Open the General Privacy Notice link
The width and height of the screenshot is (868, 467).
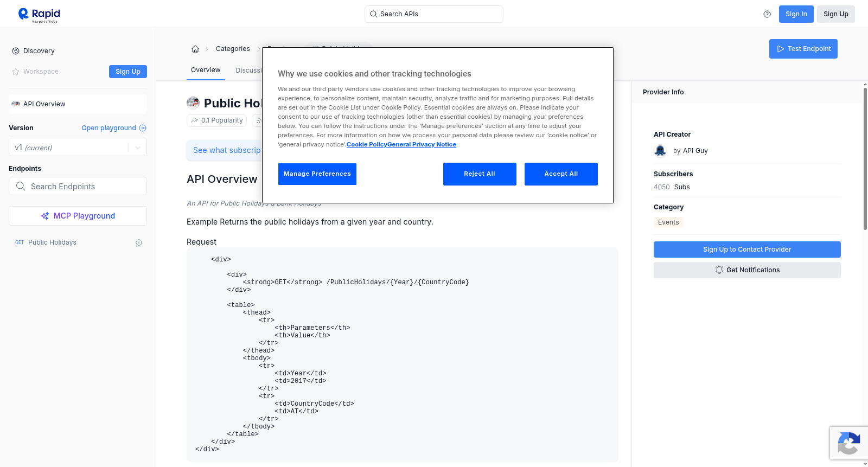click(x=422, y=145)
